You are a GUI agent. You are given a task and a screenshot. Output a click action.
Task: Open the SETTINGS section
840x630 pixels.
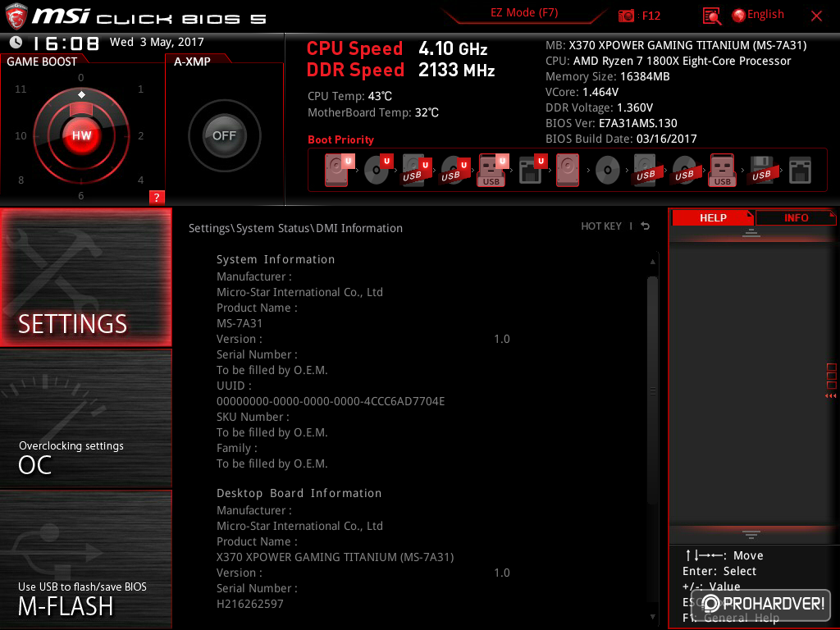[x=85, y=277]
